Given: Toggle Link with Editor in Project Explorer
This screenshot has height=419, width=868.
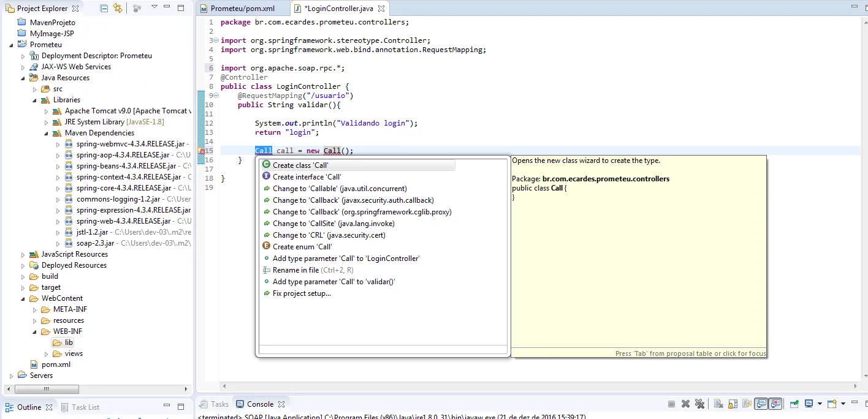Looking at the screenshot, I should (x=117, y=9).
